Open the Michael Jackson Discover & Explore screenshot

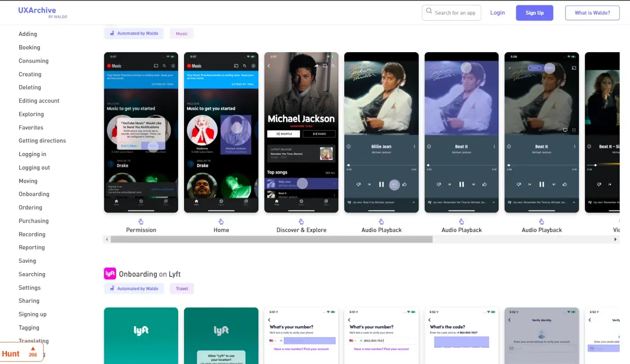[301, 132]
